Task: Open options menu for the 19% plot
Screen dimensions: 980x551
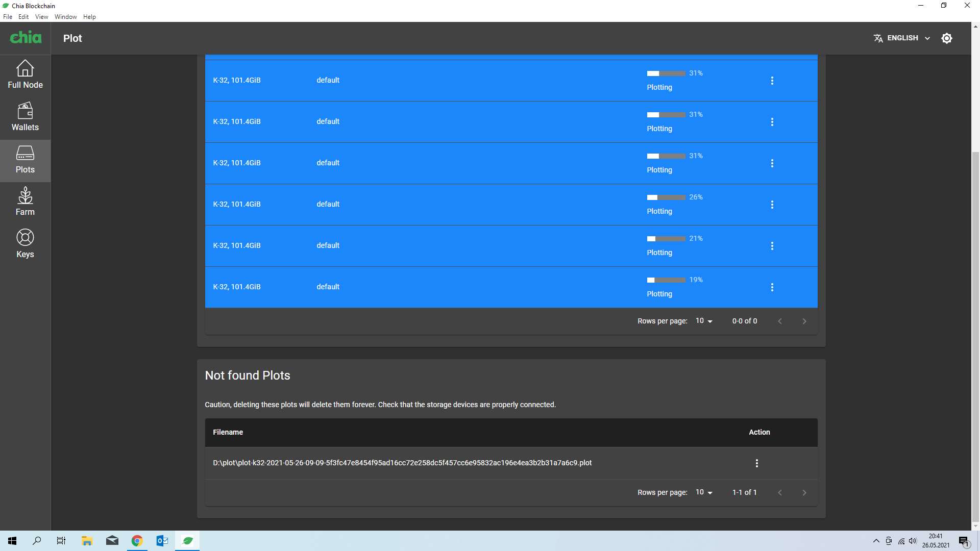Action: pos(772,287)
